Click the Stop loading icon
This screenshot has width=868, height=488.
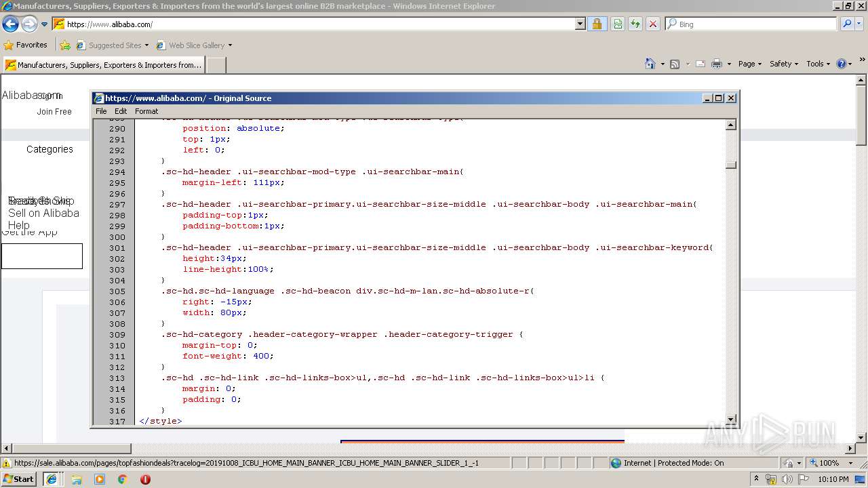(653, 24)
